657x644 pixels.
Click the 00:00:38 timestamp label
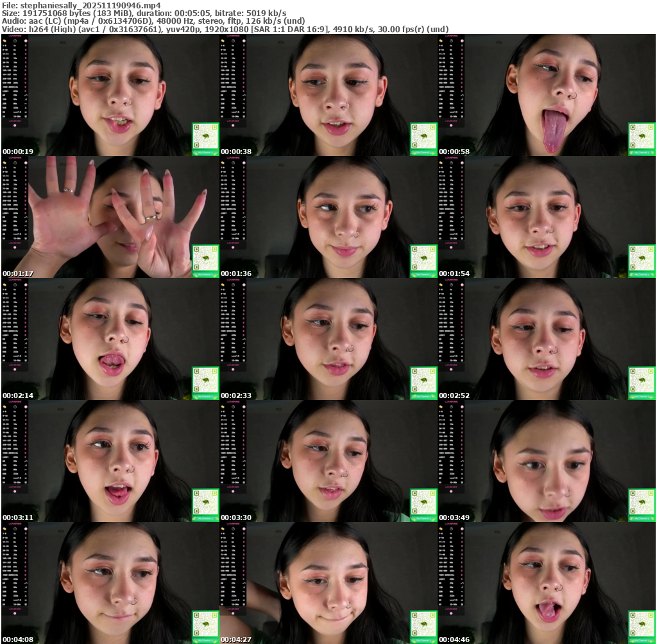236,152
